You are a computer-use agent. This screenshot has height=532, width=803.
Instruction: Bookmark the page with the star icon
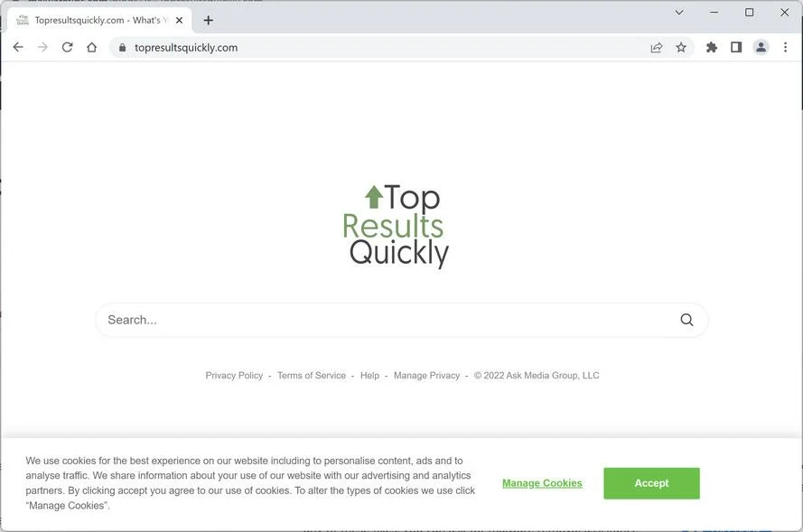[680, 48]
